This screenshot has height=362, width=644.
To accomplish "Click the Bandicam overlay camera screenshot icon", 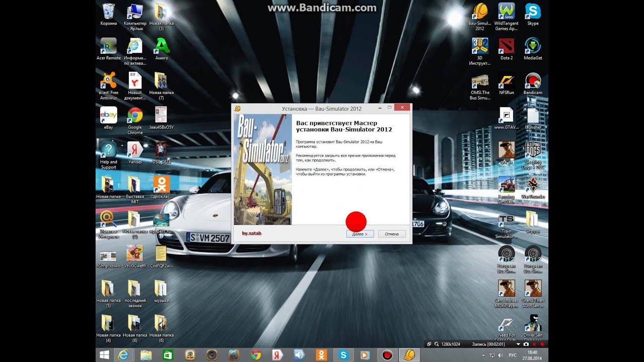I will point(526,344).
